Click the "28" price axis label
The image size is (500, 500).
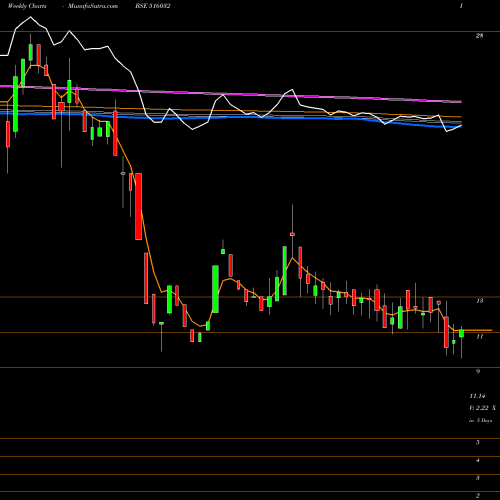point(479,36)
